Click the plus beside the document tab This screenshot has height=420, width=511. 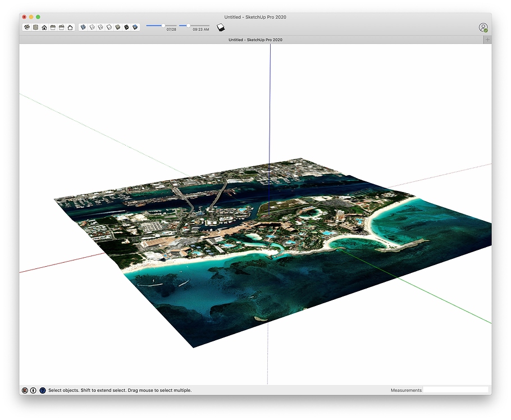click(x=488, y=40)
